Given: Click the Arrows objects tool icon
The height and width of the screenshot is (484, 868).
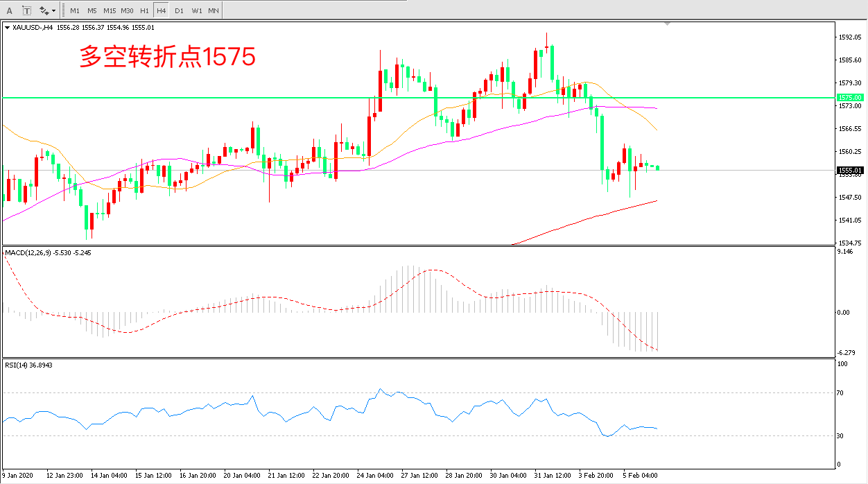Looking at the screenshot, I should (x=44, y=10).
